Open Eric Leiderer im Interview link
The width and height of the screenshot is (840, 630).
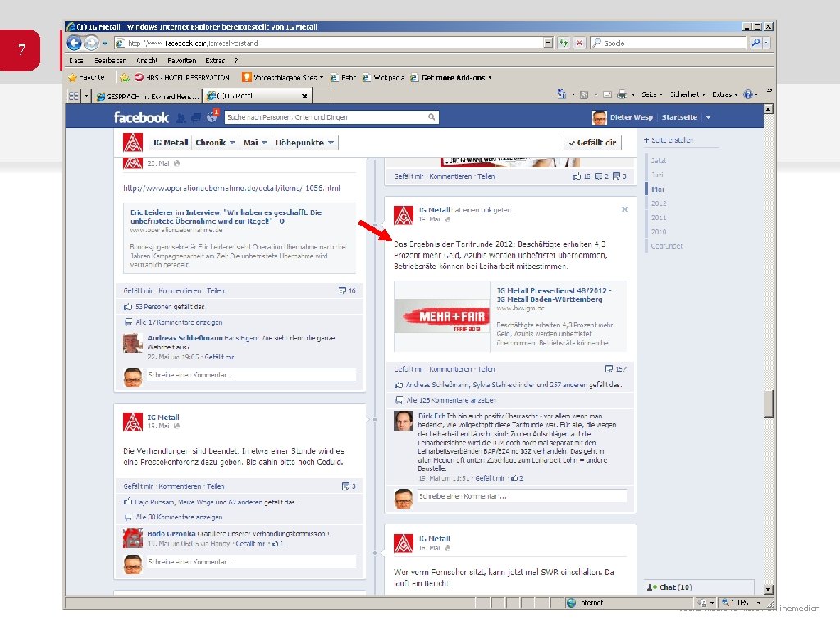(x=226, y=217)
